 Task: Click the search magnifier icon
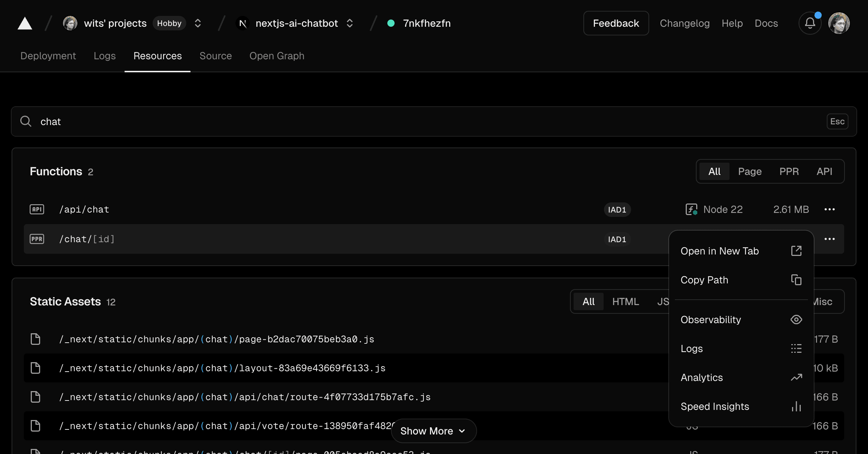click(26, 121)
